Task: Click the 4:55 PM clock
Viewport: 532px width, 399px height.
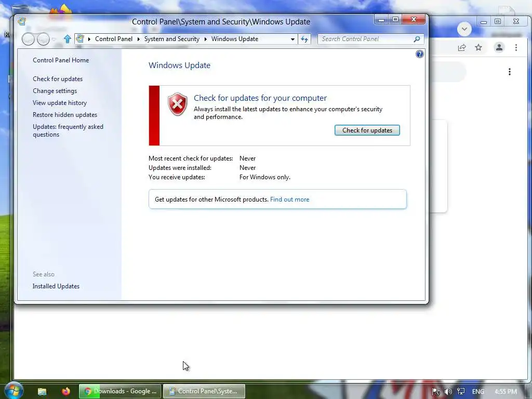Action: click(x=506, y=392)
